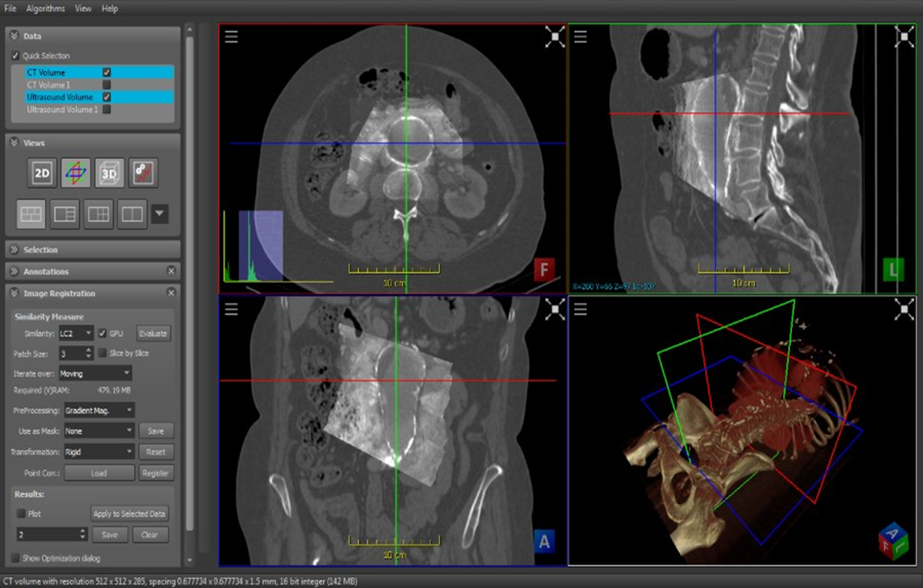The image size is (923, 588).
Task: Activate the multi-planar slice view icon
Action: 76,173
